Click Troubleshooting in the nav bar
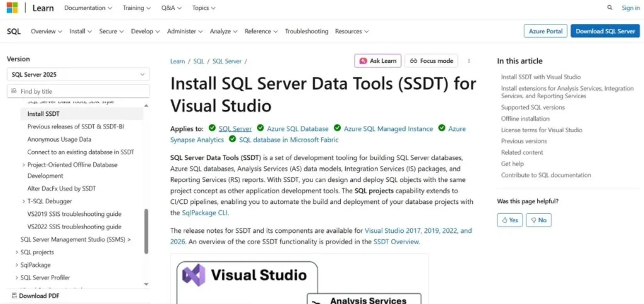This screenshot has height=304, width=644. 306,31
